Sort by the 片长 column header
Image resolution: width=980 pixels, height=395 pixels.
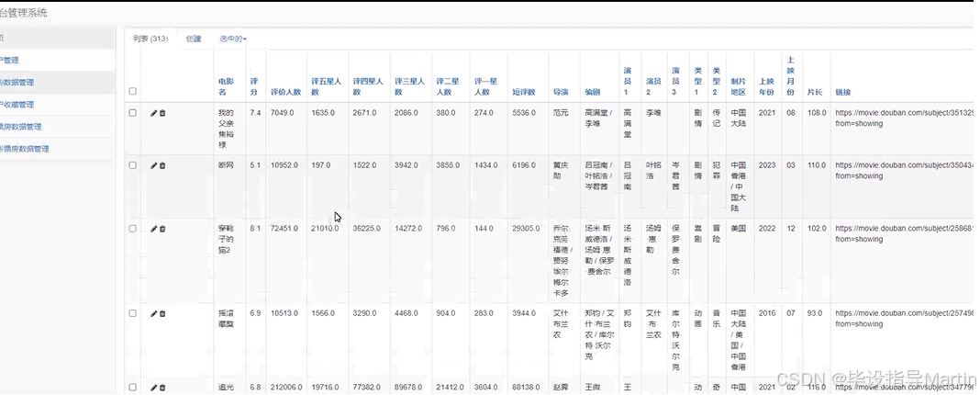(815, 92)
